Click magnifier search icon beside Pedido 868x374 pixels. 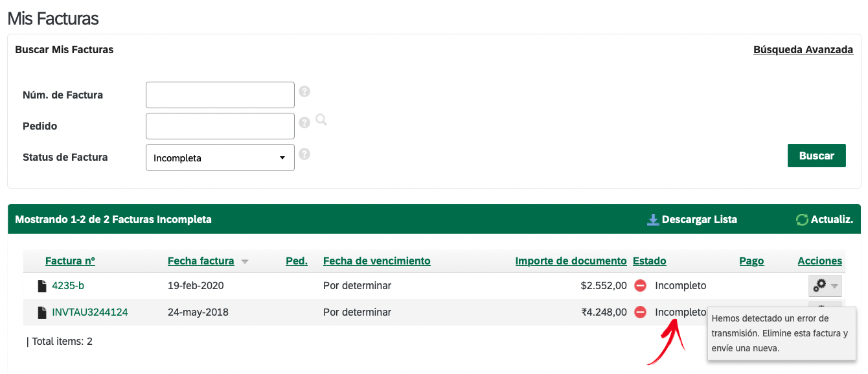coord(321,120)
